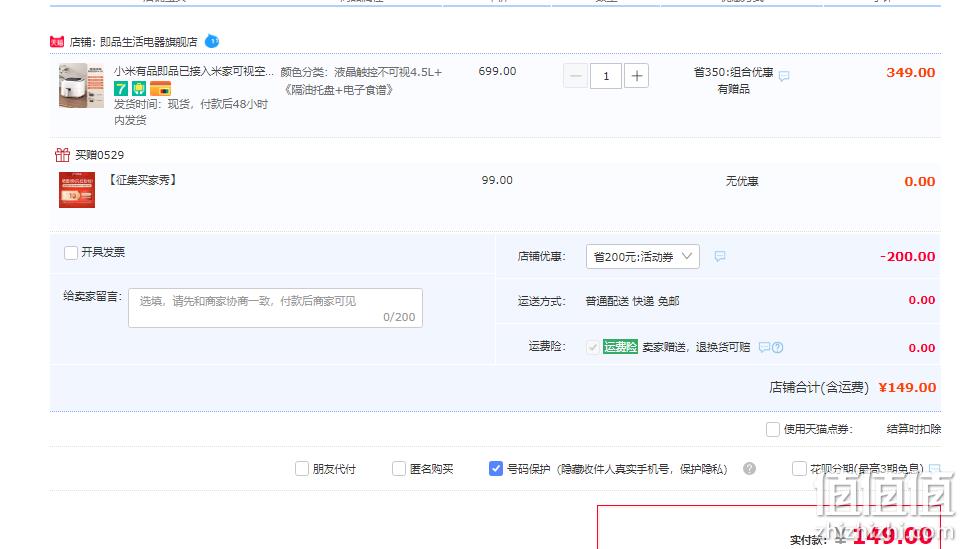Click the 结算时扣除 text
Screen dimensions: 964x549
pos(914,429)
